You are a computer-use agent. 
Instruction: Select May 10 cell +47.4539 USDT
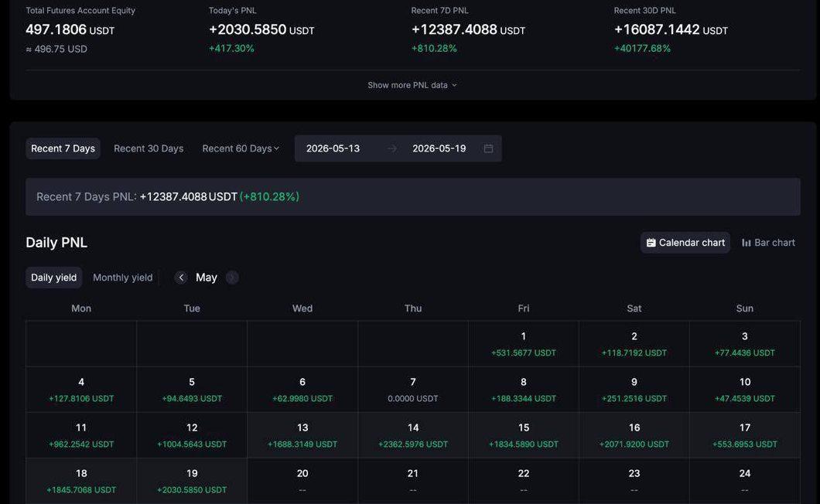point(745,390)
